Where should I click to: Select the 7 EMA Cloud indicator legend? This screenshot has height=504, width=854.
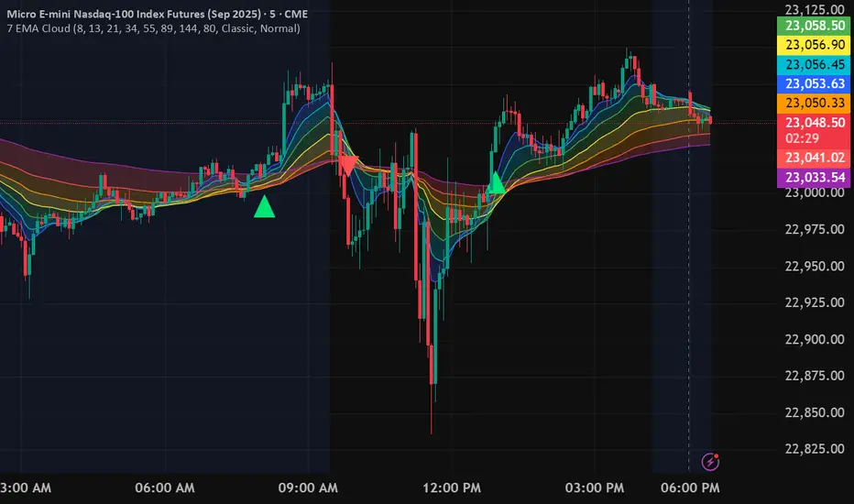(153, 28)
